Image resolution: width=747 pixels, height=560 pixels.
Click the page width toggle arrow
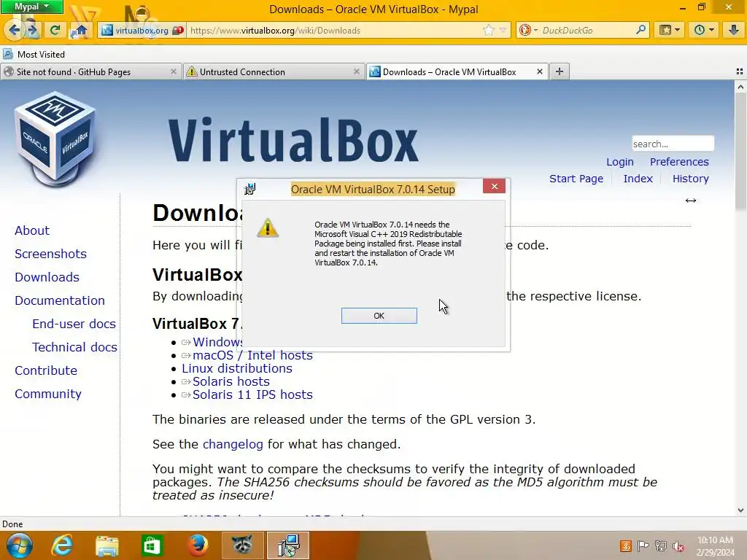(691, 201)
